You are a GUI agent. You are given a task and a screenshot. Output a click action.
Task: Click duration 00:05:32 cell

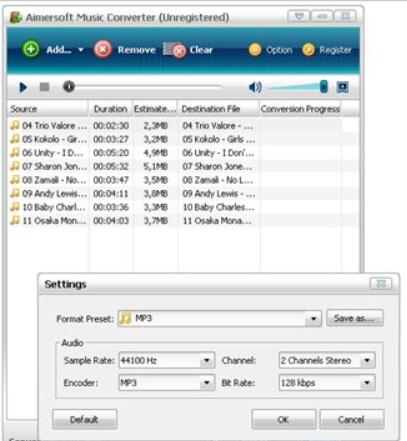click(111, 166)
